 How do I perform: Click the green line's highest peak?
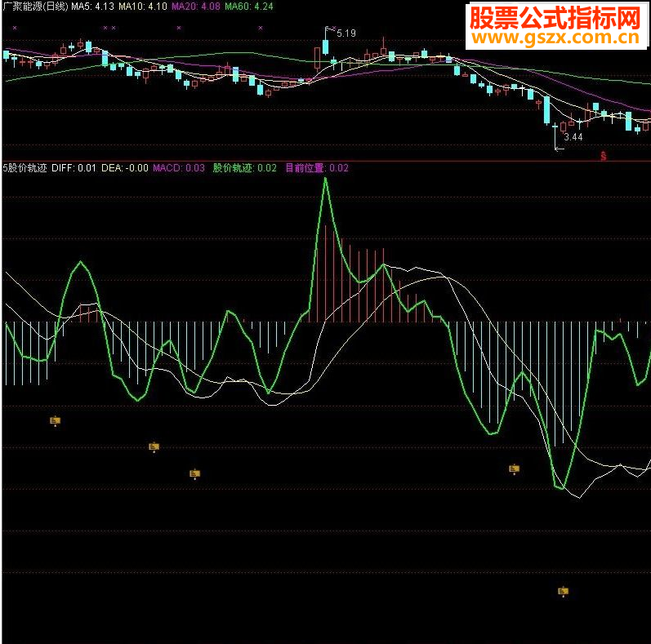325,179
